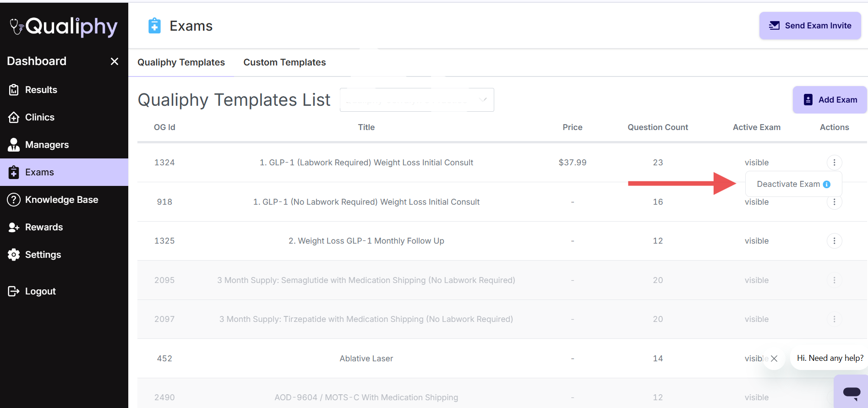This screenshot has width=868, height=408.
Task: Click the Dashboard heading in the sidebar
Action: coord(37,61)
